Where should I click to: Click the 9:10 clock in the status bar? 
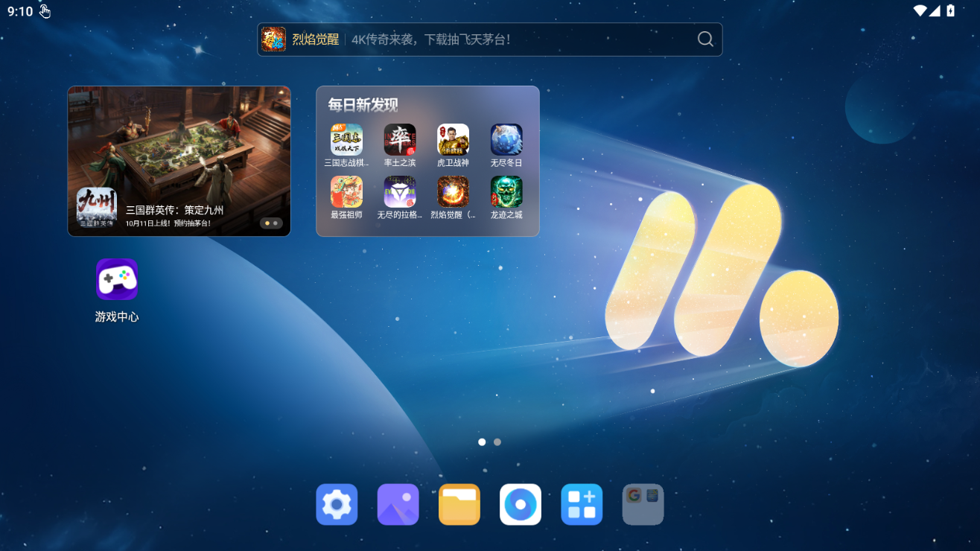(x=20, y=11)
